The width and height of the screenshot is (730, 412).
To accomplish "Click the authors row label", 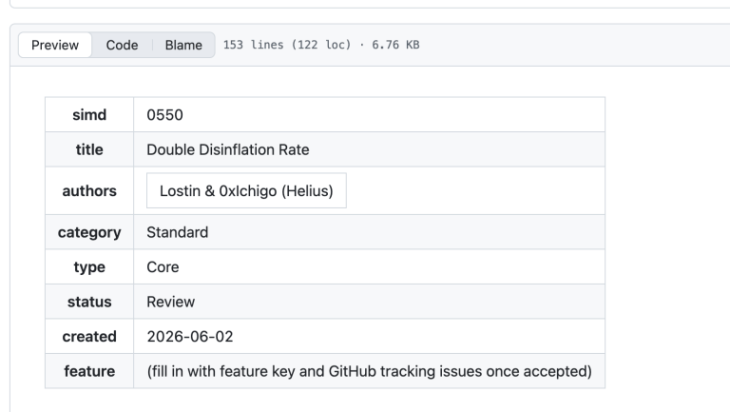I will pyautogui.click(x=89, y=191).
